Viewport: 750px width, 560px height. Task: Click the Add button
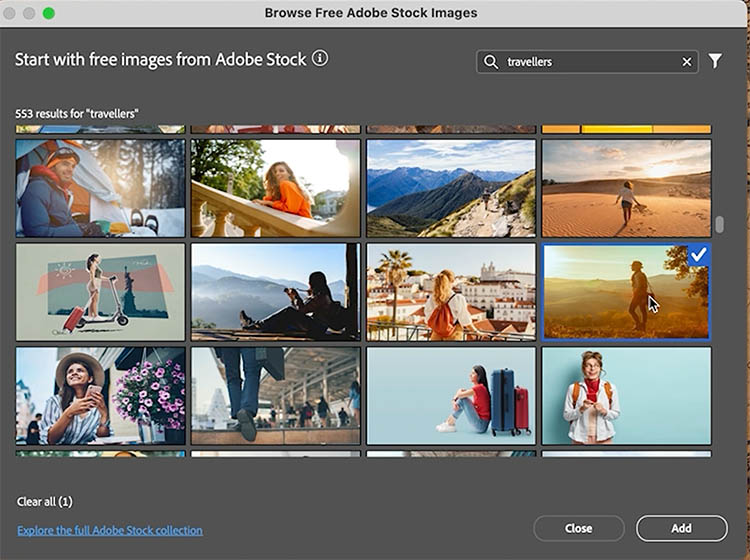click(681, 528)
